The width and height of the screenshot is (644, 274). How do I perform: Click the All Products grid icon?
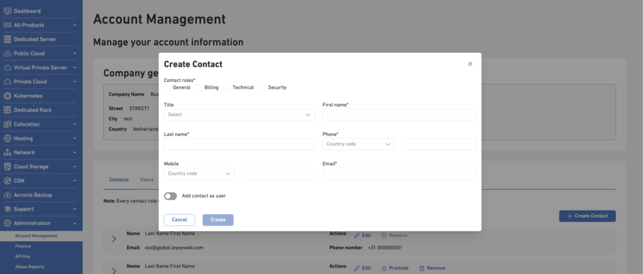(x=7, y=25)
